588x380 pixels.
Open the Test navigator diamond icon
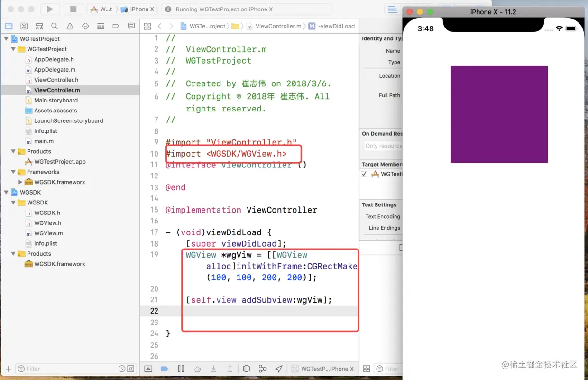85,26
